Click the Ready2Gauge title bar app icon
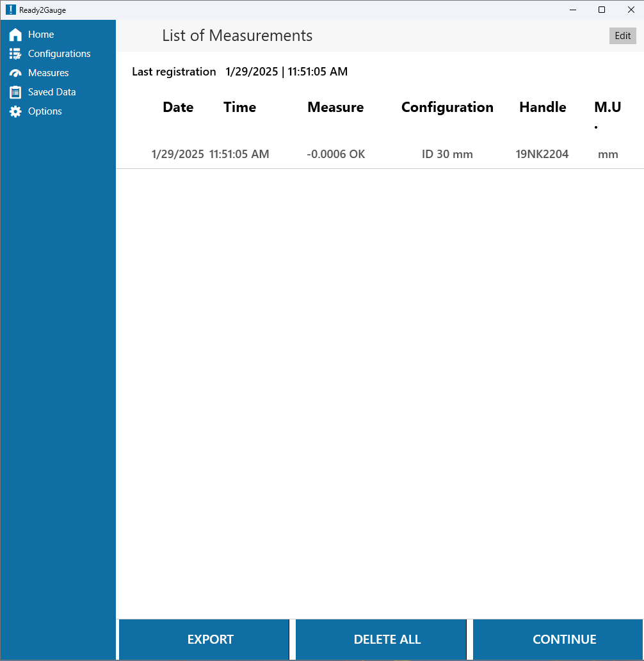The image size is (644, 661). (10, 10)
